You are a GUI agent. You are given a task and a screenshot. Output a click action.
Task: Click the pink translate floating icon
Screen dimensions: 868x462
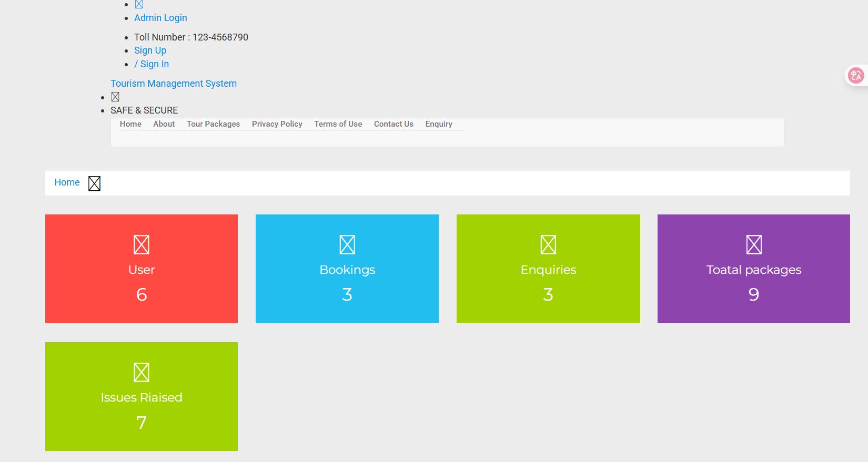pyautogui.click(x=856, y=76)
